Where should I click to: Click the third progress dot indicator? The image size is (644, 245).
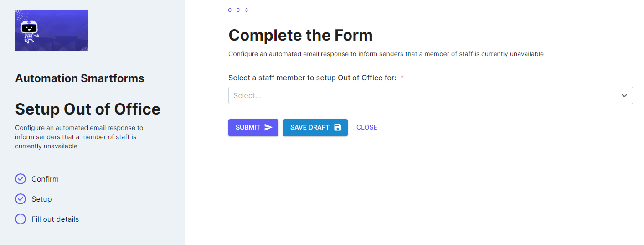click(247, 10)
